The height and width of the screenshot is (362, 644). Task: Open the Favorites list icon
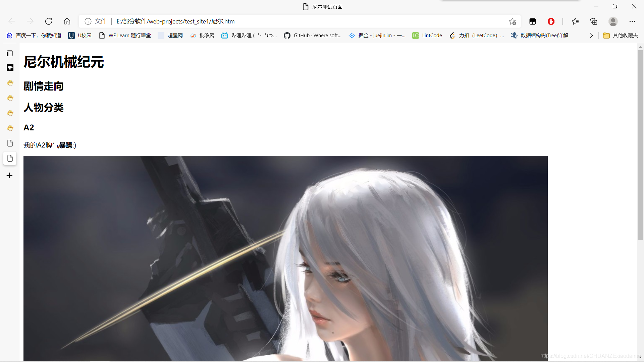575,21
